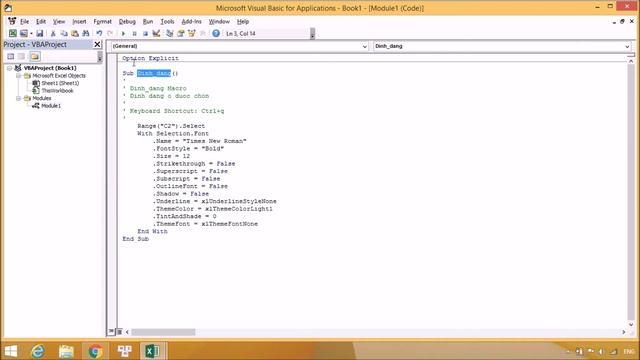This screenshot has height=360, width=640.
Task: Select Module1 in project tree
Action: pos(51,106)
